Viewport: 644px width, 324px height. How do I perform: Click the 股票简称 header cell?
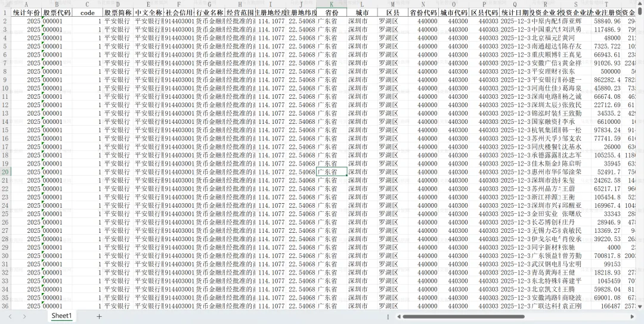(x=118, y=13)
